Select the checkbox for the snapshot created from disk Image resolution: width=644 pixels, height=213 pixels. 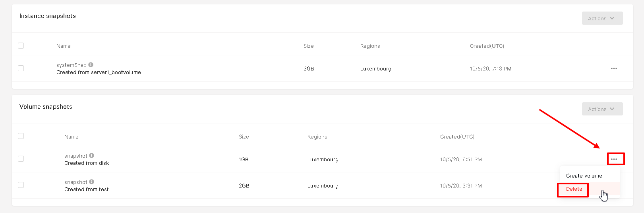click(21, 158)
